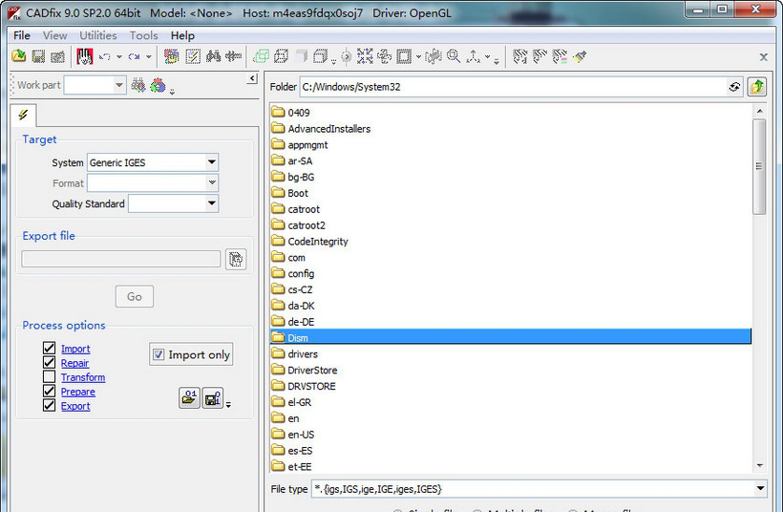Click the snapshot camera toolbar icon

tap(57, 56)
